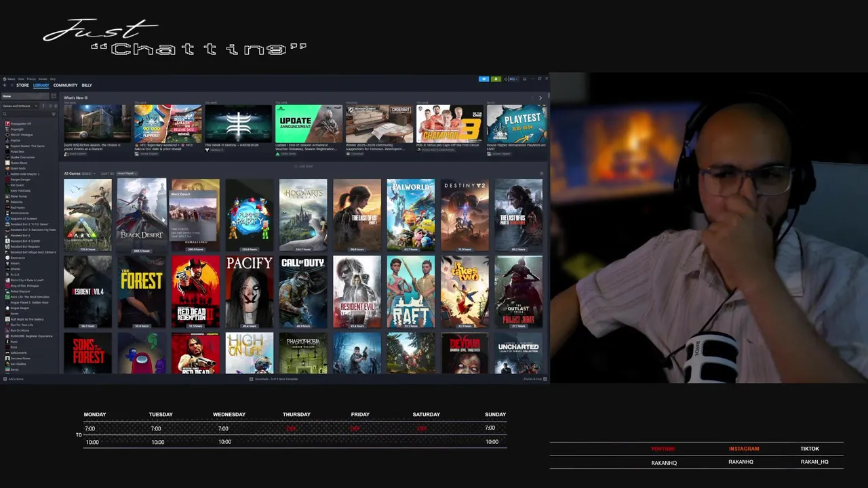Image resolution: width=868 pixels, height=488 pixels.
Task: Open the Friends menu
Action: pyautogui.click(x=31, y=79)
